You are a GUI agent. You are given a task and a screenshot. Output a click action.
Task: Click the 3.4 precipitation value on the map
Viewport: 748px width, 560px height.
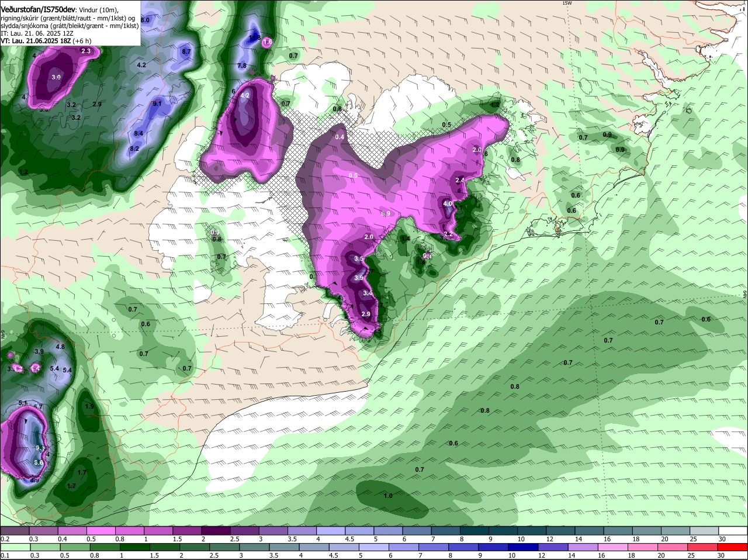[368, 293]
